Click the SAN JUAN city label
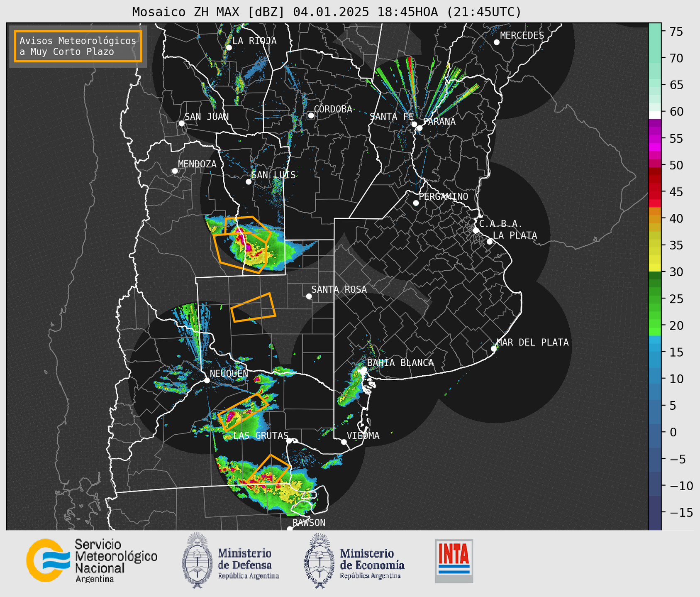Screen dimensions: 700x597 tap(206, 117)
